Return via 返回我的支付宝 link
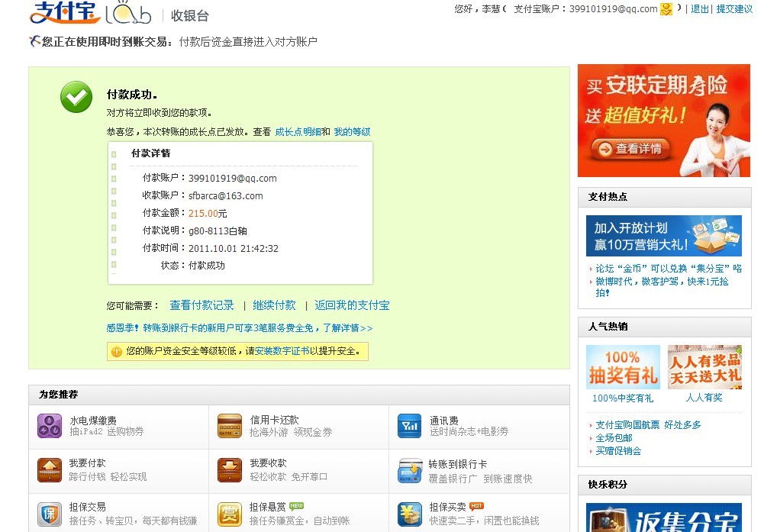Viewport: 764px width, 532px height. coord(353,305)
